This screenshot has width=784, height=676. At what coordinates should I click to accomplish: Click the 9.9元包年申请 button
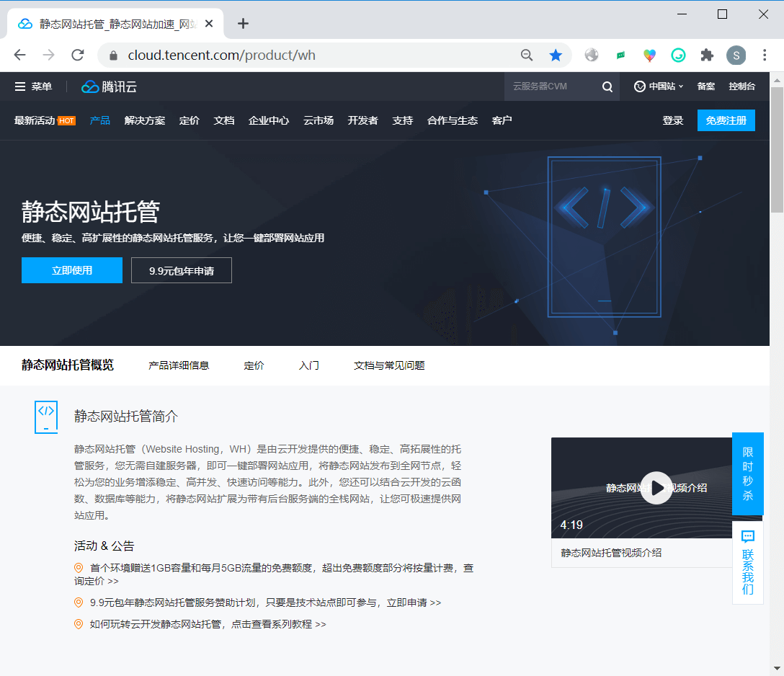pyautogui.click(x=182, y=270)
